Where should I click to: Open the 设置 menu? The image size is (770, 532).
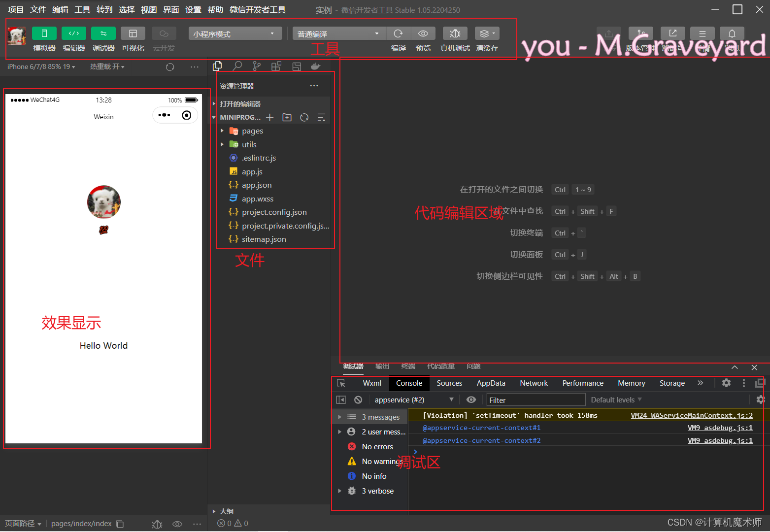coord(193,10)
